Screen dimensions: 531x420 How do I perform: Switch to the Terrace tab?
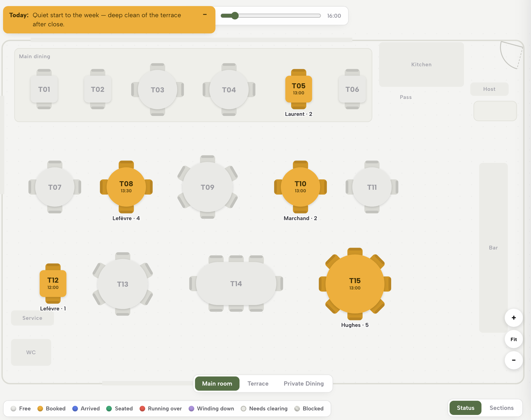pyautogui.click(x=258, y=384)
